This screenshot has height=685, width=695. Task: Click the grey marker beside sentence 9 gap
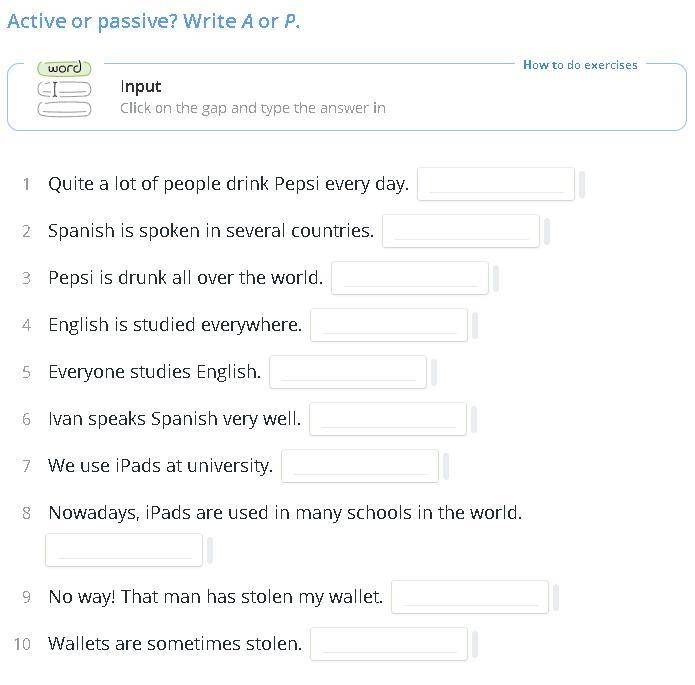pos(556,597)
